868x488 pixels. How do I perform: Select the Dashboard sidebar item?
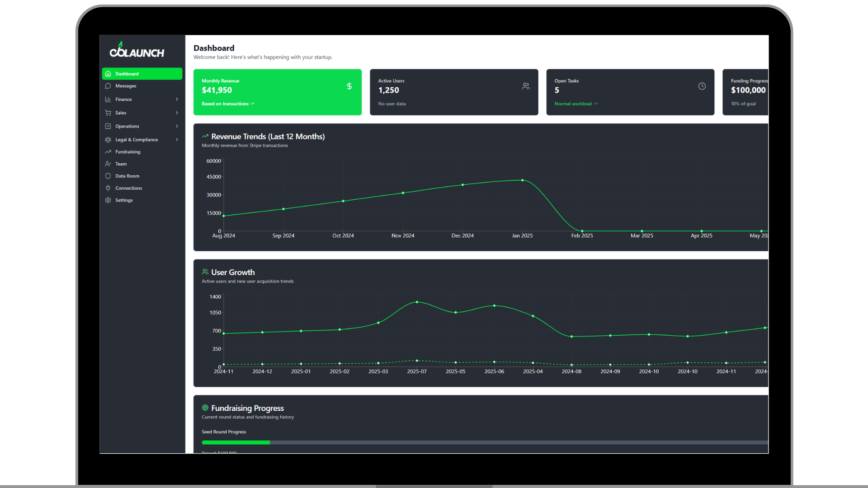pyautogui.click(x=142, y=74)
